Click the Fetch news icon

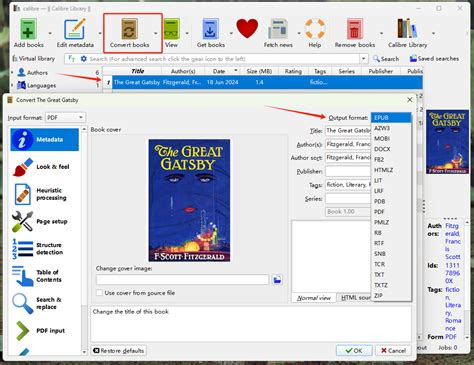click(278, 29)
